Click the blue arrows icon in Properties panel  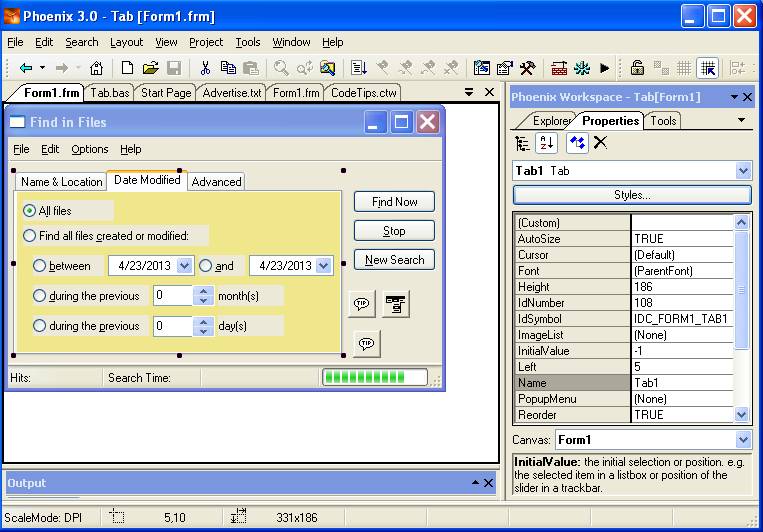coord(577,144)
